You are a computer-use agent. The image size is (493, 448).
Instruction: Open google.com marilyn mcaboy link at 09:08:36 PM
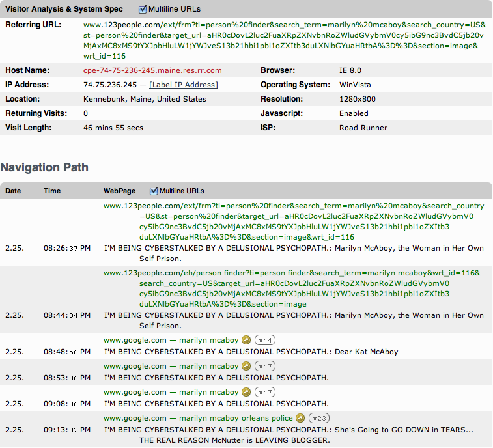171,392
